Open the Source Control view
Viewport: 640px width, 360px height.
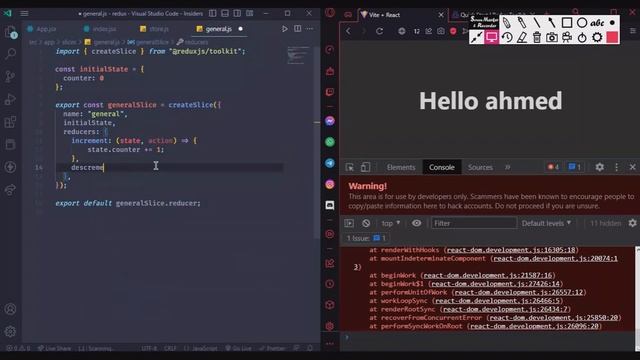(10, 76)
